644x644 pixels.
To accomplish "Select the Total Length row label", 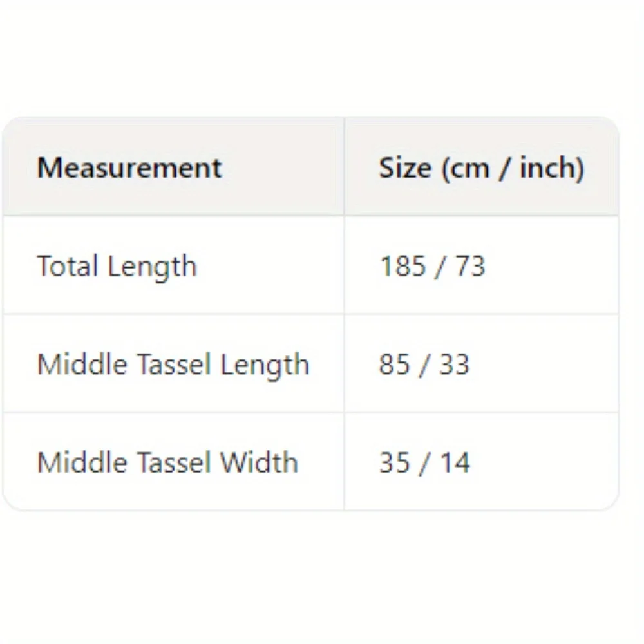I will 117,267.
